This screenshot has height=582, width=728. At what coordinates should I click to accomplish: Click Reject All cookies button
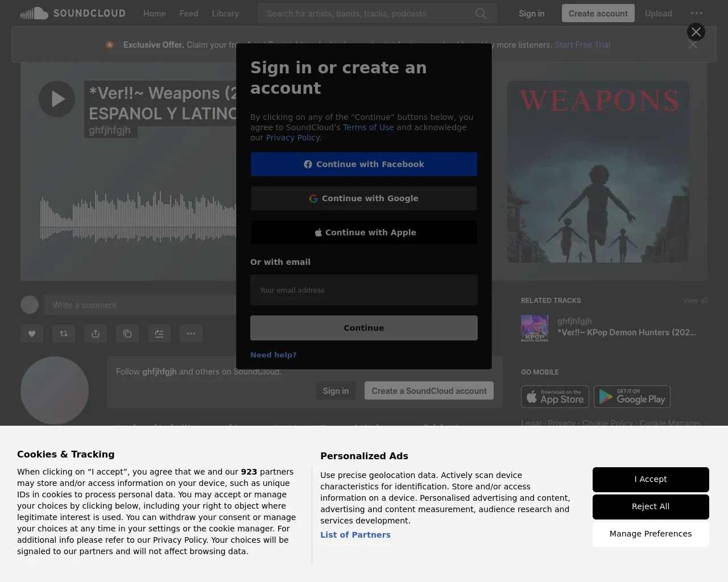(651, 506)
